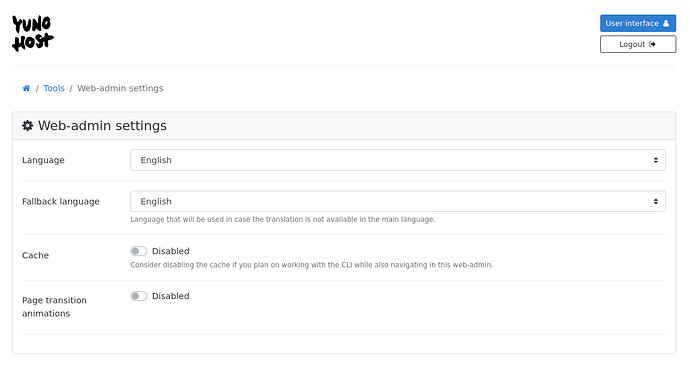Click the Cache label
690x365 pixels.
tap(35, 255)
